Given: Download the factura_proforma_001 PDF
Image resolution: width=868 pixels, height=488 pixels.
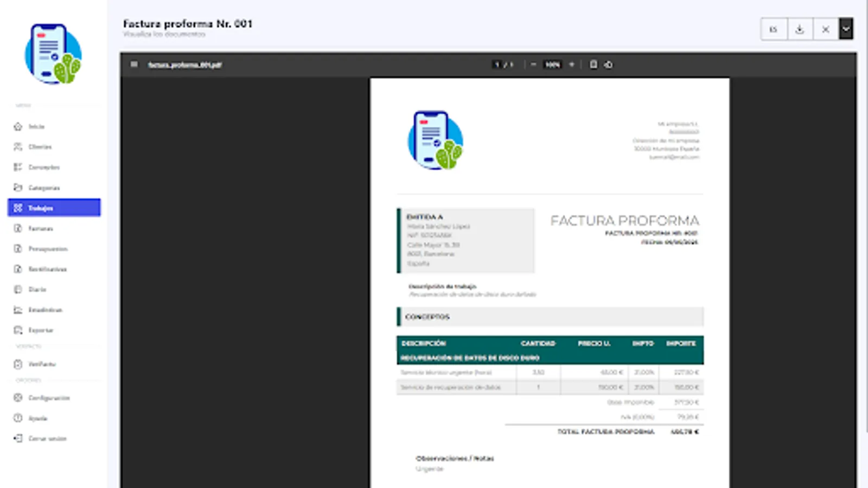Looking at the screenshot, I should (800, 29).
